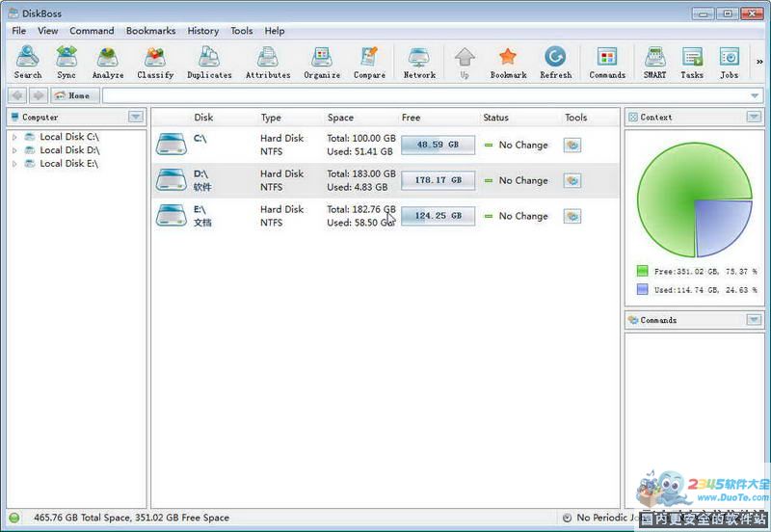Expand the Local Disk C:\ tree node
Screen dimensions: 771x532
14,137
